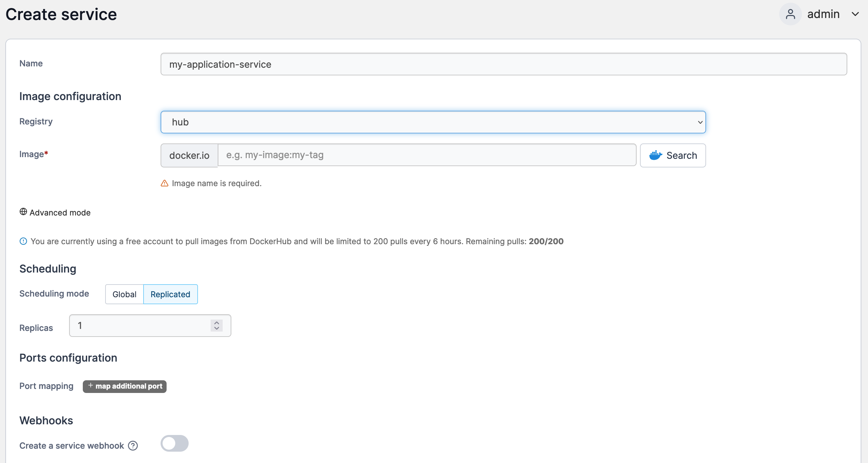Open the Registry dropdown showing hub
Screen dimensions: 868x463
433,122
